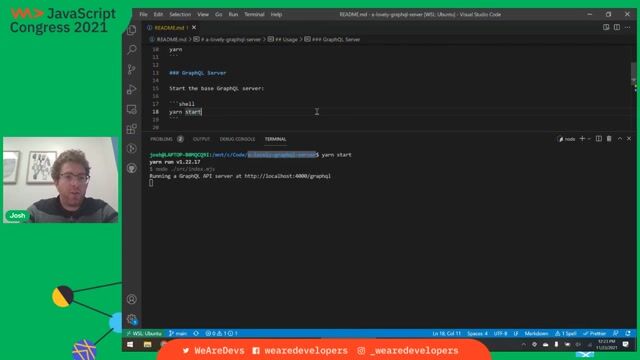
Task: Click the Usage breadcrumb segment
Action: [282, 40]
